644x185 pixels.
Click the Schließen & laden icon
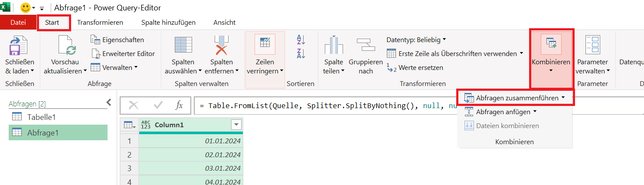[x=19, y=45]
